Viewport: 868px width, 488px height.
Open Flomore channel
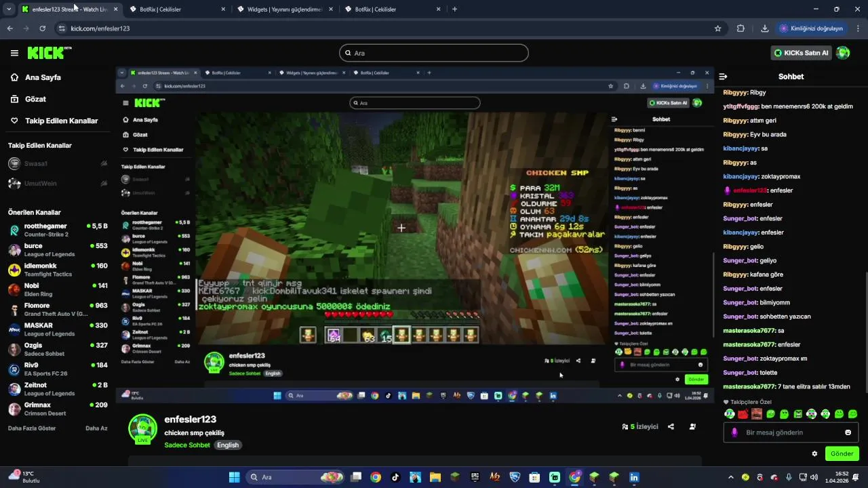click(58, 310)
